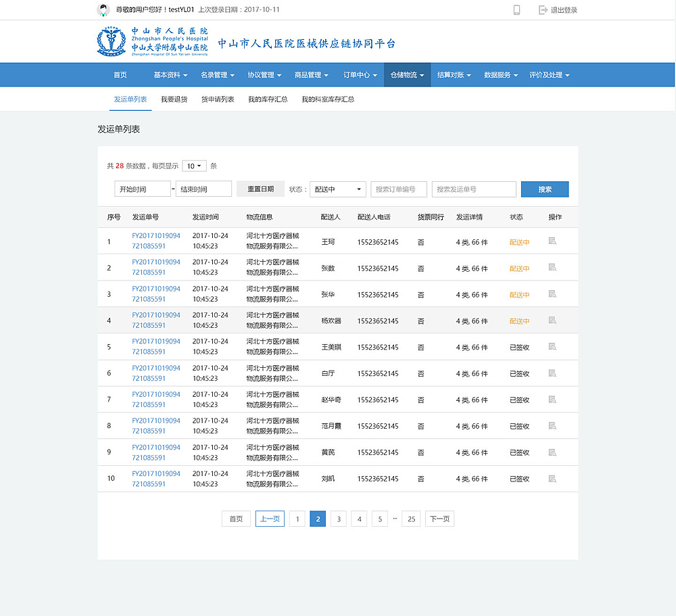The image size is (676, 616).
Task: Open shipment number link in row 5
Action: pos(156,346)
